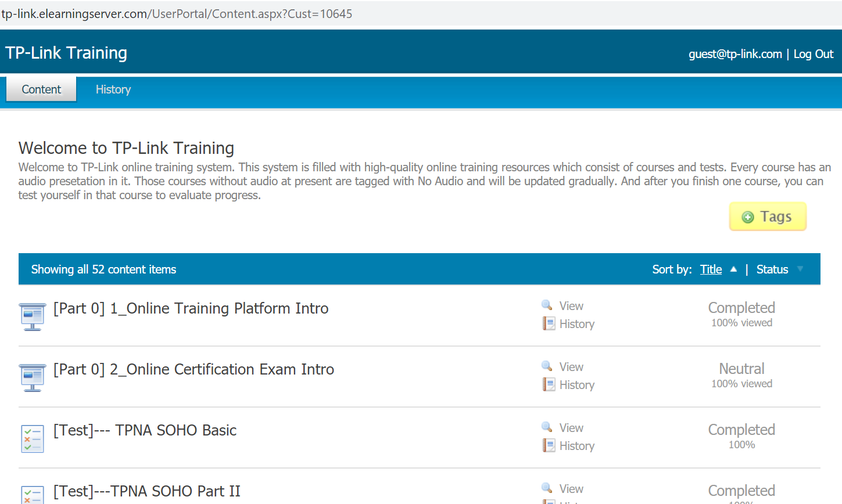Click 'Showing all 52 content items' label
The width and height of the screenshot is (842, 504).
(x=103, y=269)
